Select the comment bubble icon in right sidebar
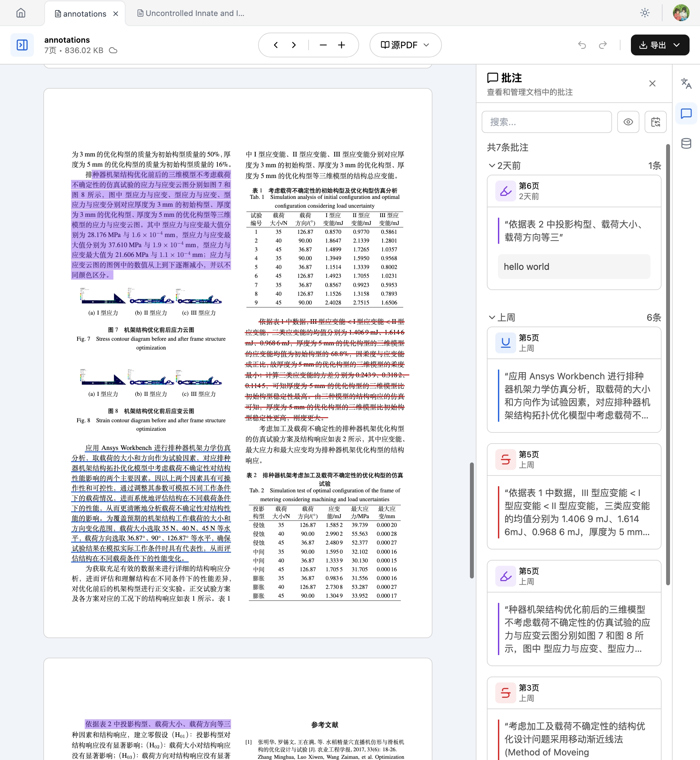Viewport: 700px width, 760px height. click(x=686, y=113)
